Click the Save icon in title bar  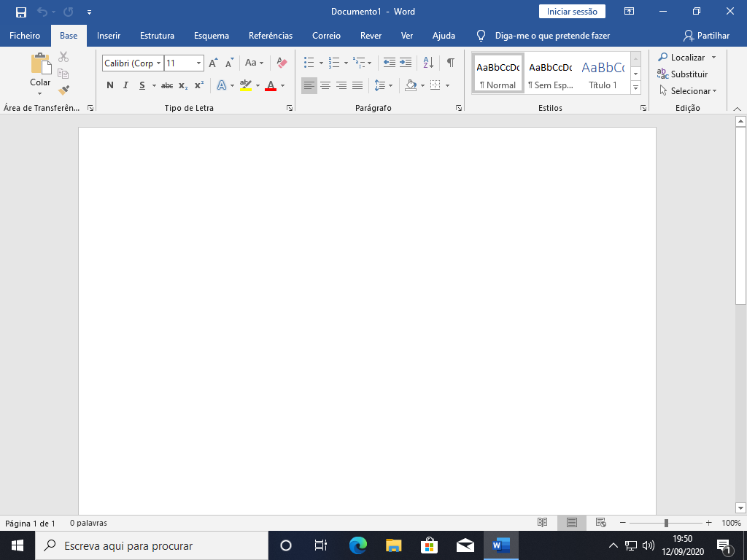(x=21, y=12)
